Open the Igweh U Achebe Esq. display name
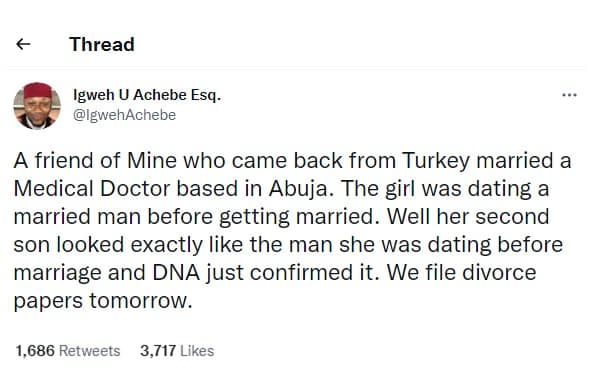The image size is (602, 379). (x=147, y=95)
